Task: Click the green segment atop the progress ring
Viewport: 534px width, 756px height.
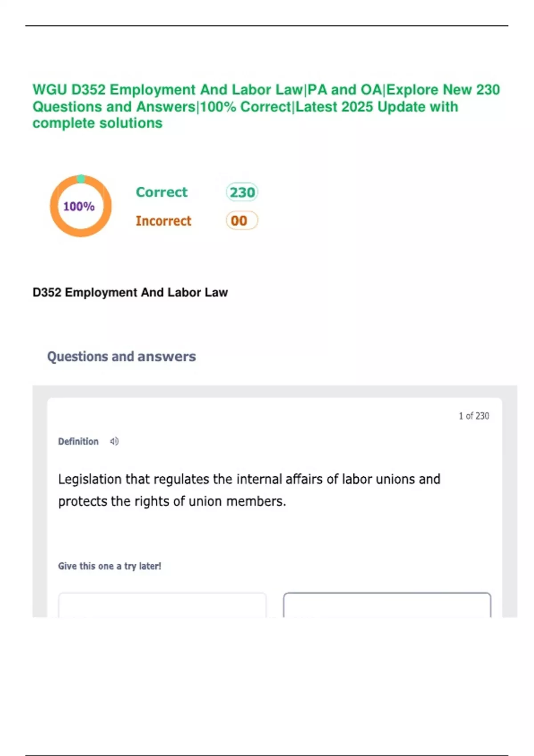Action: point(81,179)
